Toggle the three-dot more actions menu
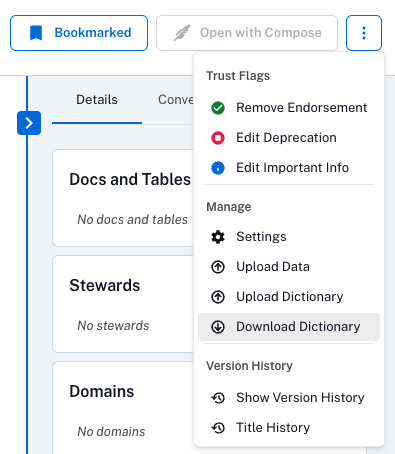Image resolution: width=395 pixels, height=454 pixels. pyautogui.click(x=364, y=33)
